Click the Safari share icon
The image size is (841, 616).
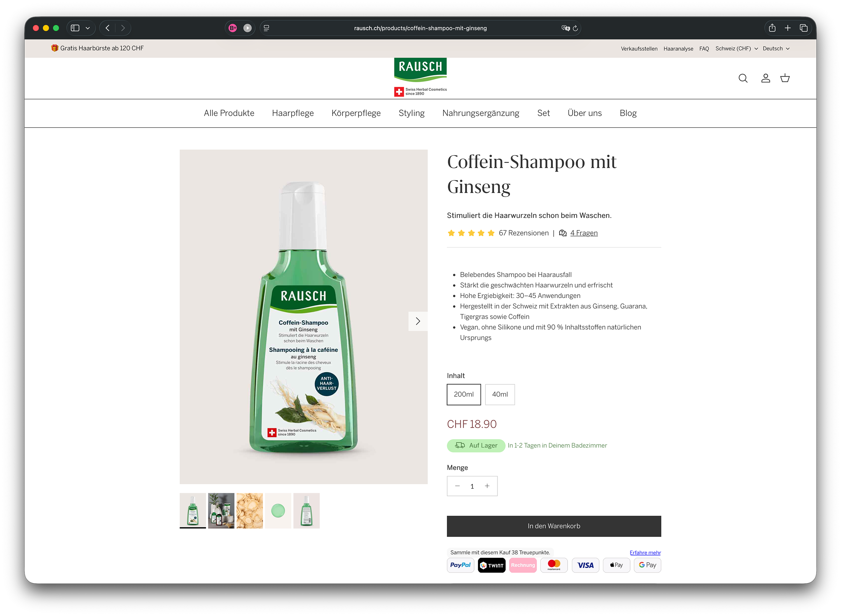pyautogui.click(x=772, y=28)
